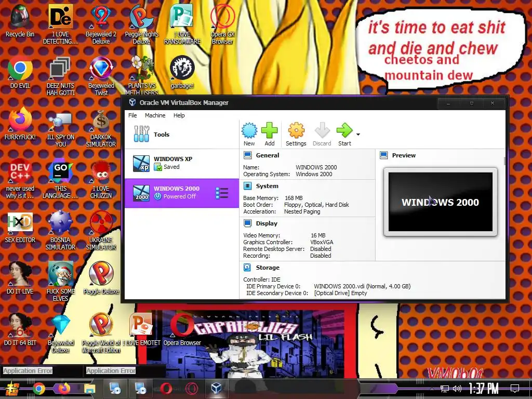Click the details pane vertical scrollbar
The height and width of the screenshot is (399, 532).
coord(504,162)
